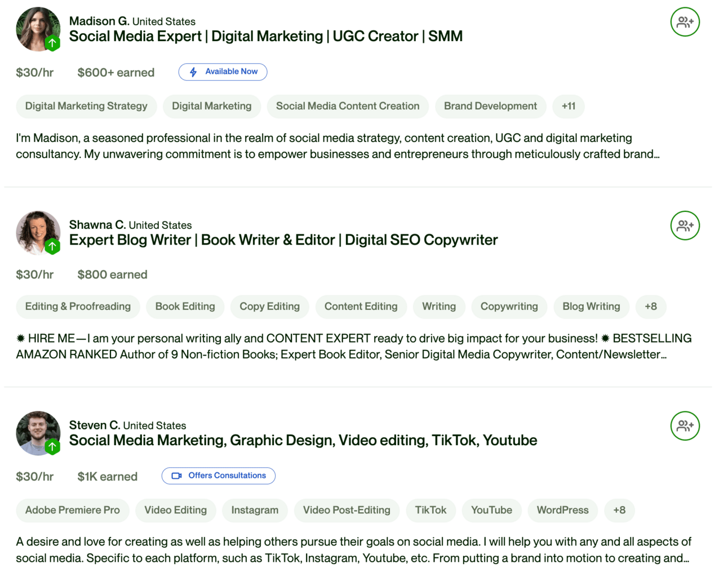Click green badge on Madison's avatar

tap(52, 43)
